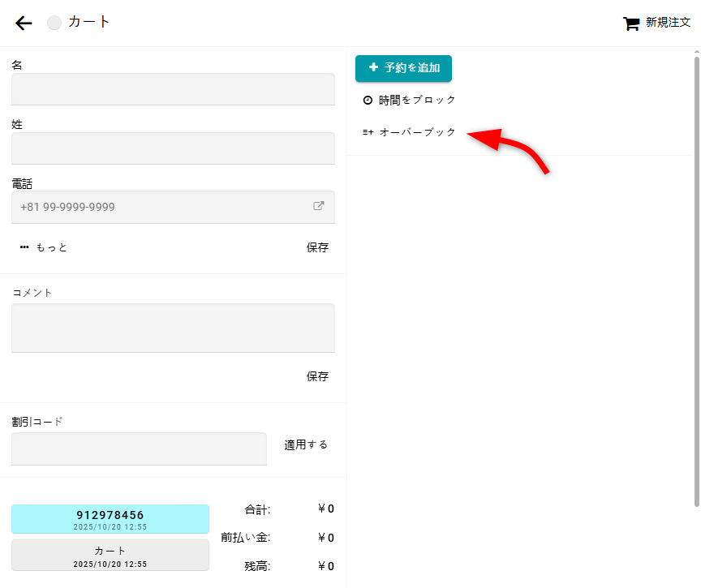This screenshot has height=588, width=701.
Task: Click the grey status circle beside カート
Action: pyautogui.click(x=54, y=23)
